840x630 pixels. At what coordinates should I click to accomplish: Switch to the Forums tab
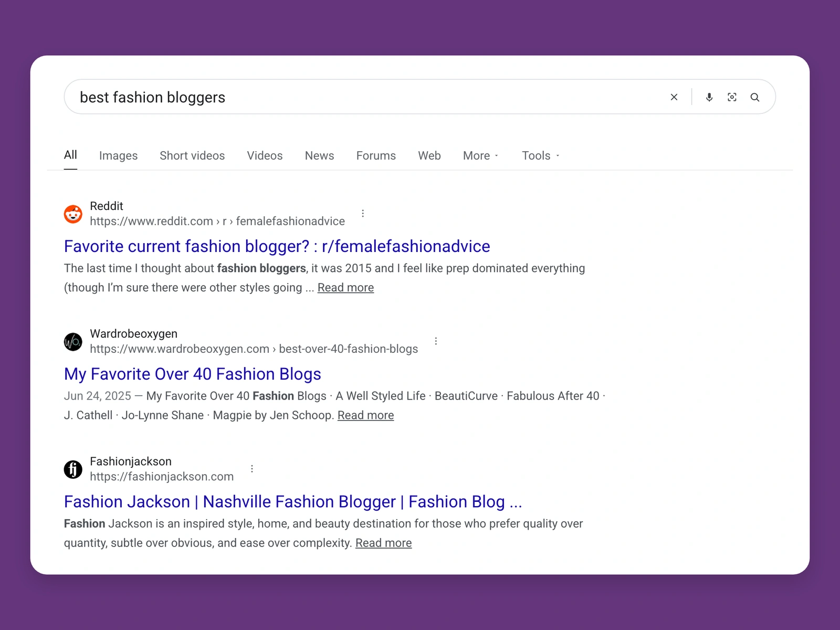point(376,156)
